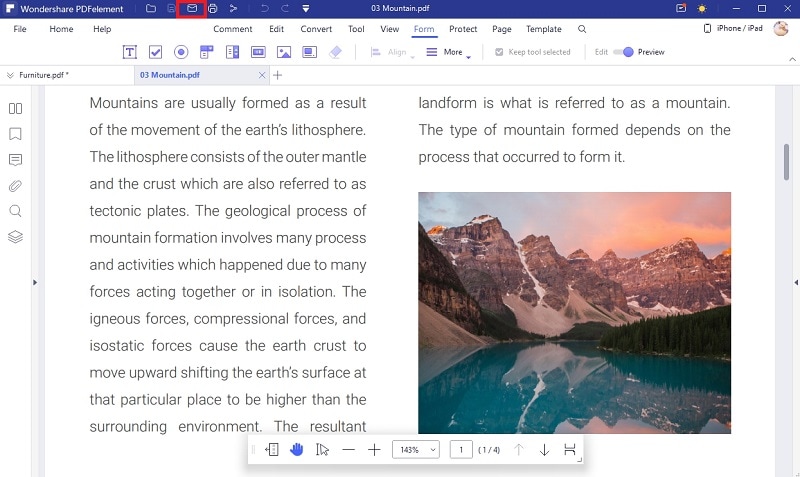This screenshot has width=800, height=477.
Task: Add a text field form tool
Action: 130,52
